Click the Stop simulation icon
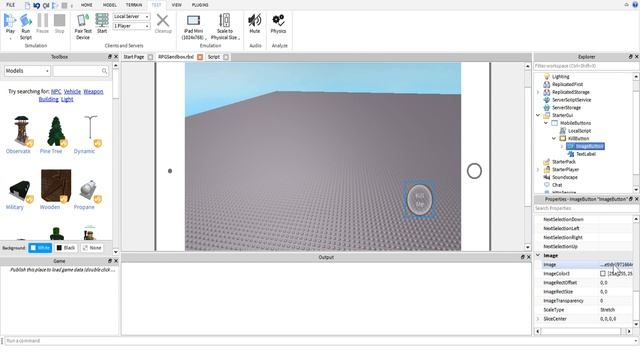Viewport: 640px width, 360px height. click(60, 20)
